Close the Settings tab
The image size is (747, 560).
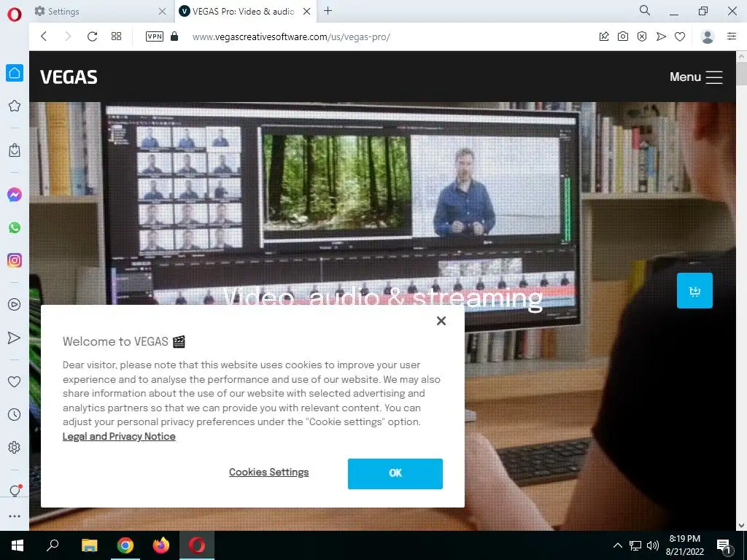(x=162, y=12)
